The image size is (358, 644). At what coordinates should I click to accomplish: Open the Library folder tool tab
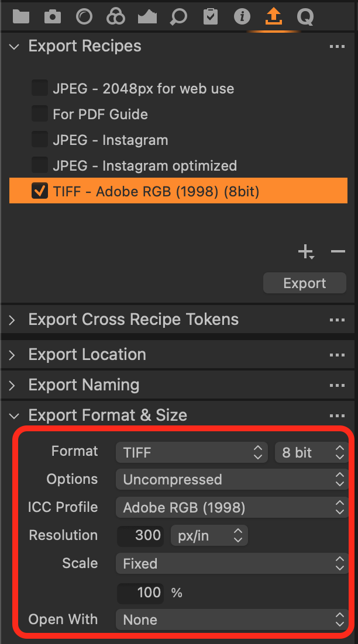21,16
